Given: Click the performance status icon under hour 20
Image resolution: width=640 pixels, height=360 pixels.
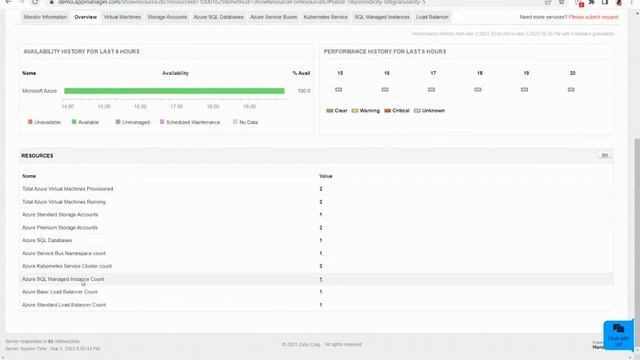Looking at the screenshot, I should tap(571, 89).
